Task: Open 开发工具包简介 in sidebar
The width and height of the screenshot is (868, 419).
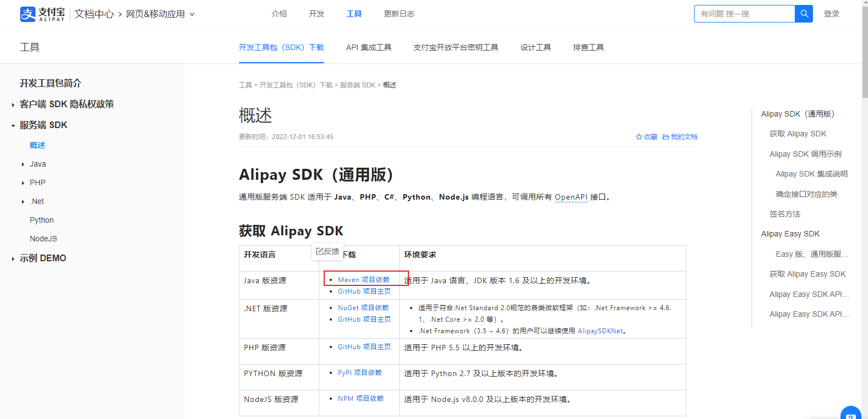Action: [51, 83]
